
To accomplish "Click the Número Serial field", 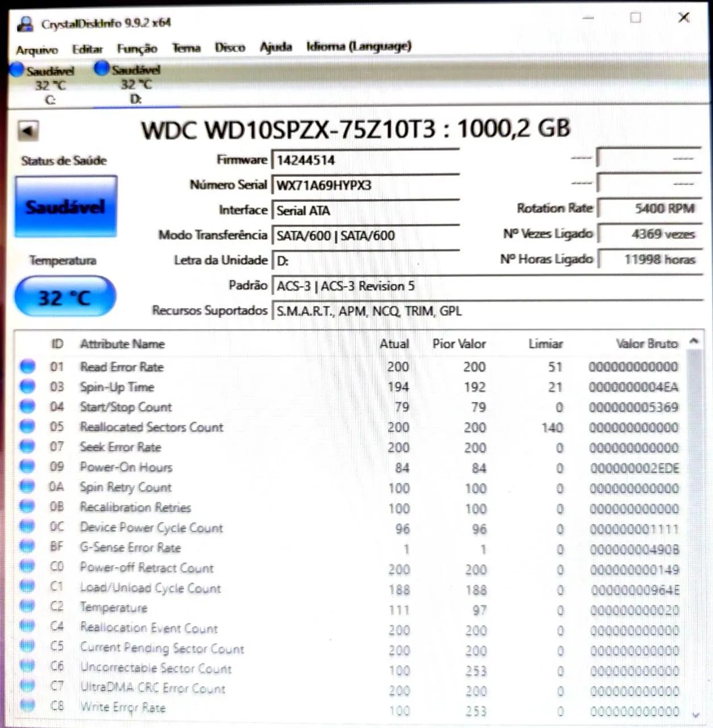I will coord(365,185).
